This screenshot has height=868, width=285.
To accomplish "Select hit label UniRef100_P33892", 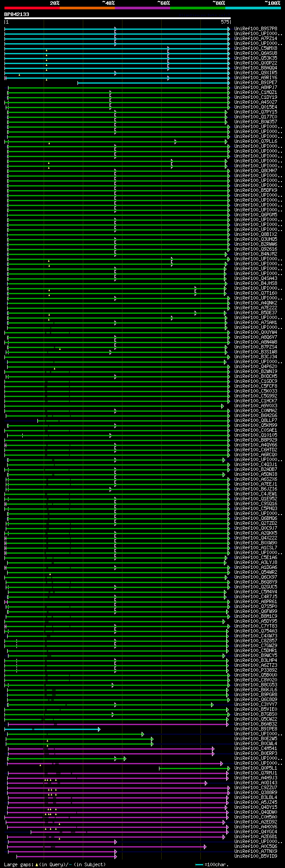I will click(256, 670).
